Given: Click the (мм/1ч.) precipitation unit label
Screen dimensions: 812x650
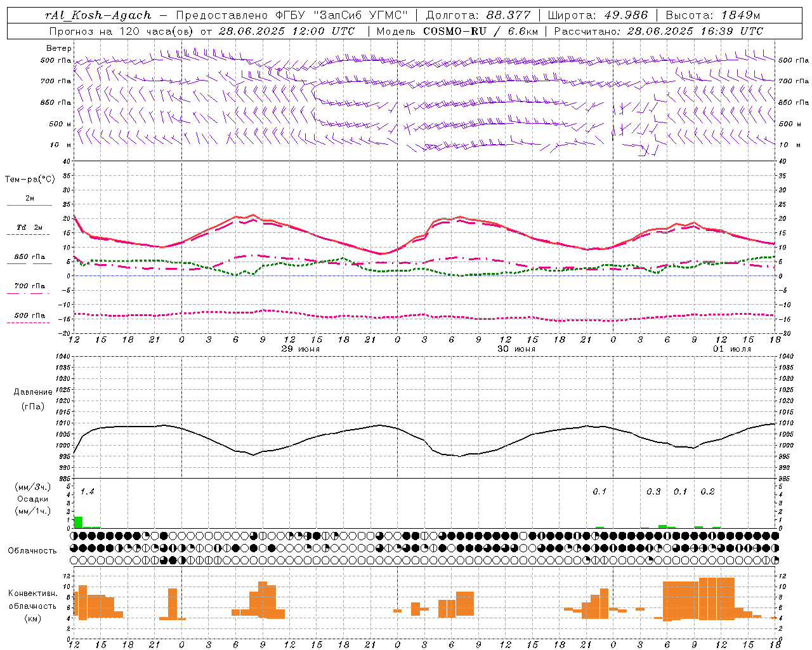Looking at the screenshot, I should [32, 511].
